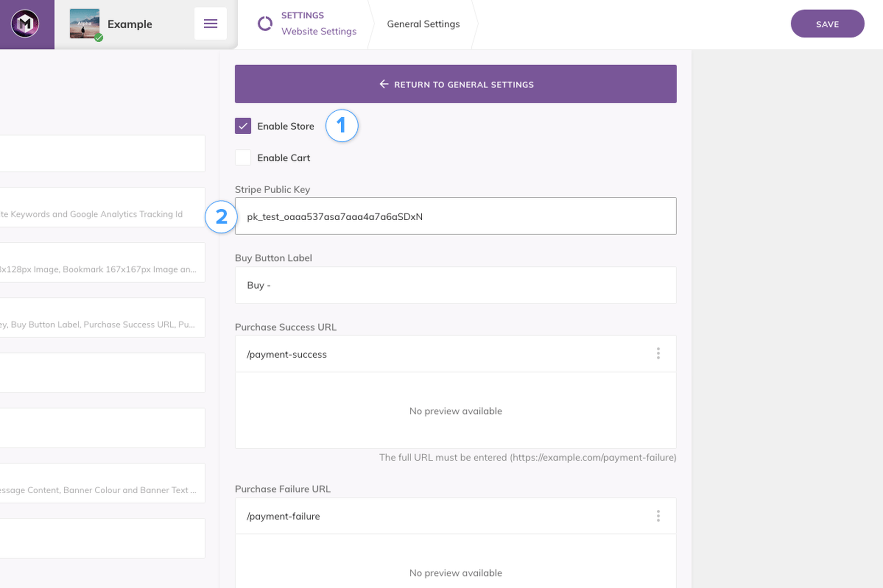Screen dimensions: 883x588
Task: Select Website Settings in the breadcrumb
Action: pos(319,31)
